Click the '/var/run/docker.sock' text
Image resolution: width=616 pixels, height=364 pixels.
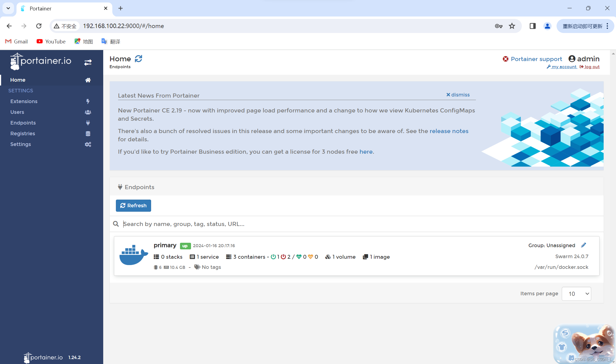[x=561, y=267]
